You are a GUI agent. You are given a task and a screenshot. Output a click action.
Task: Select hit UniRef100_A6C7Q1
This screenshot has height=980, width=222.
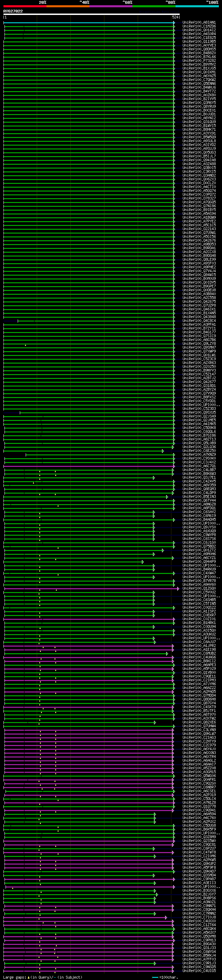coord(199,465)
